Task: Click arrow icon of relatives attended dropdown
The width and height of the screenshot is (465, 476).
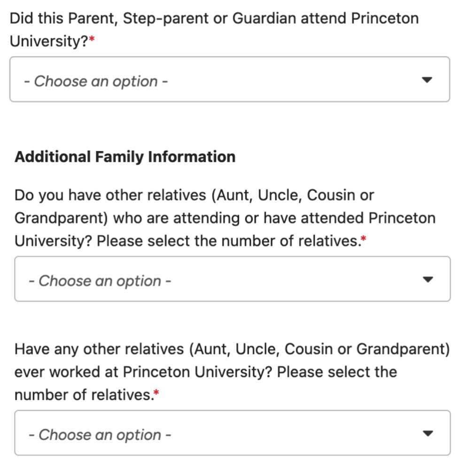Action: (x=427, y=279)
